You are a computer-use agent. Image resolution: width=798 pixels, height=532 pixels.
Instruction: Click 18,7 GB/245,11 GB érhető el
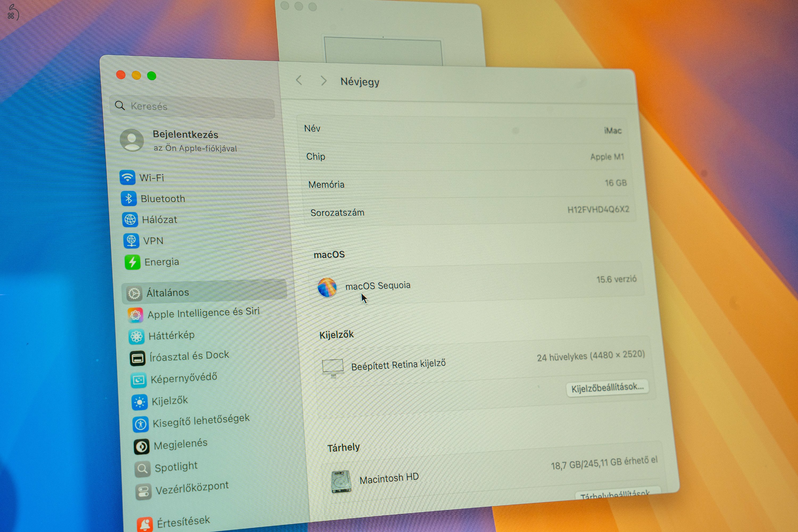(604, 463)
